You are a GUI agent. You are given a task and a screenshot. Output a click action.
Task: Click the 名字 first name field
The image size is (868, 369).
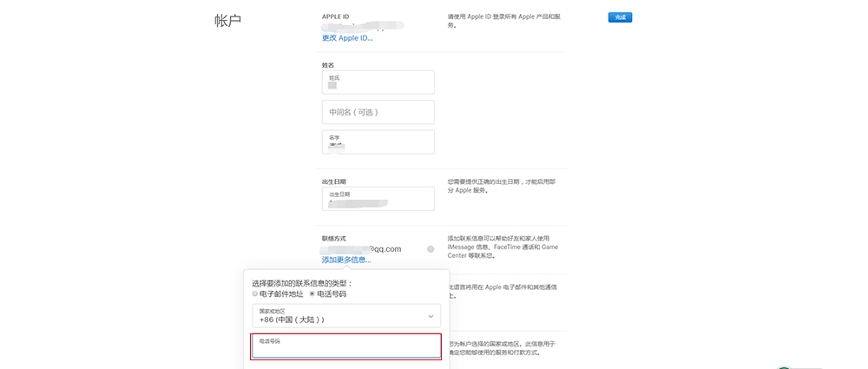click(x=378, y=142)
